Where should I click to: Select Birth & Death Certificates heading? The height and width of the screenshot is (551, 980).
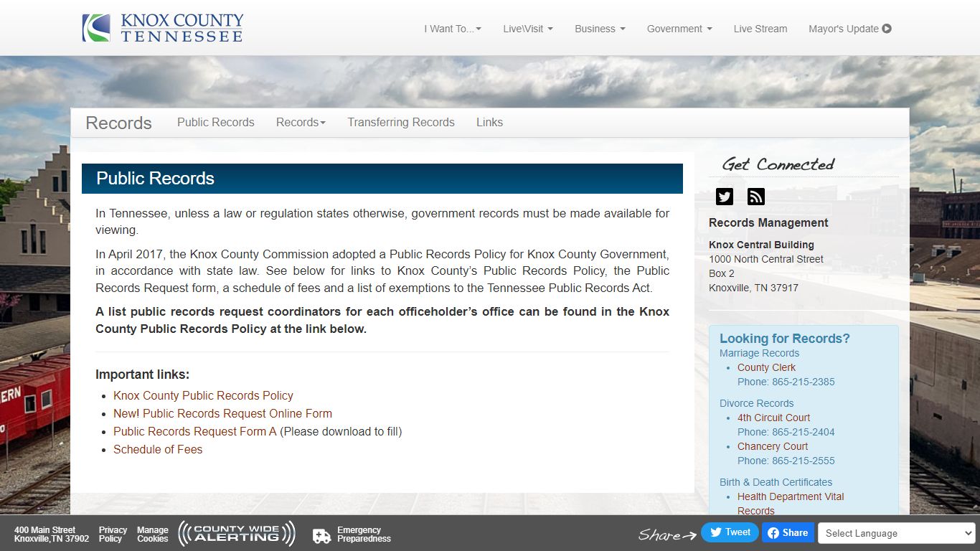pyautogui.click(x=776, y=482)
